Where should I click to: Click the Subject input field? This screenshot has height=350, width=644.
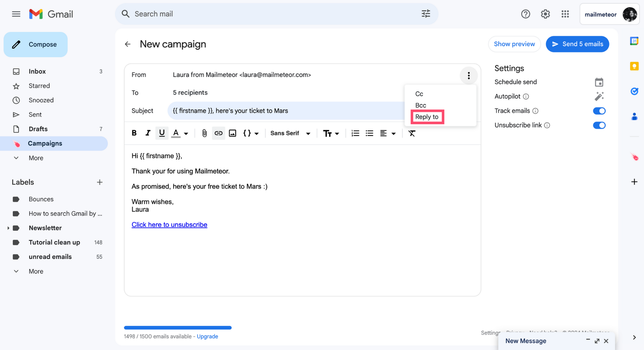[x=285, y=111]
